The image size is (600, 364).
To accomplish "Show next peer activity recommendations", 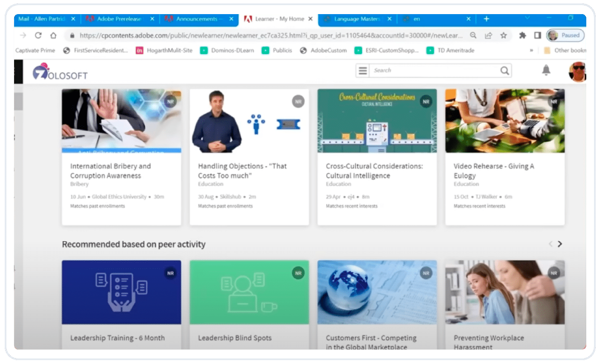I will pos(560,244).
